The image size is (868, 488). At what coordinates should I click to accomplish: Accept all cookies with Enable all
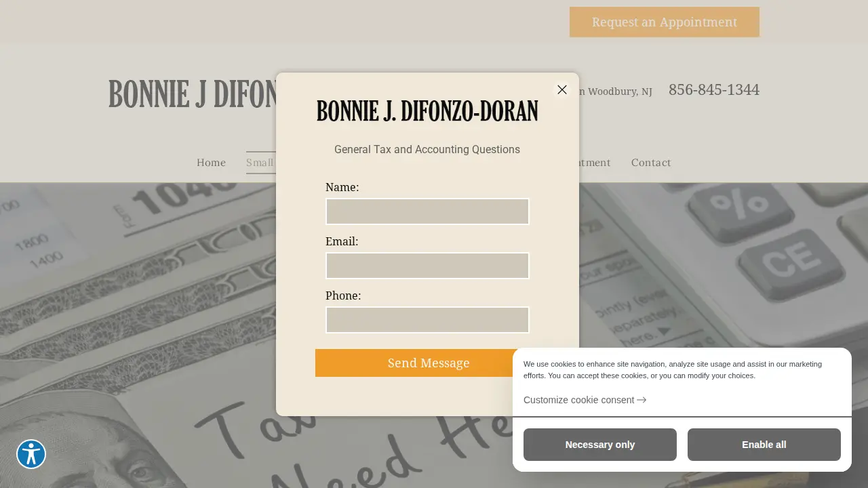(x=764, y=445)
